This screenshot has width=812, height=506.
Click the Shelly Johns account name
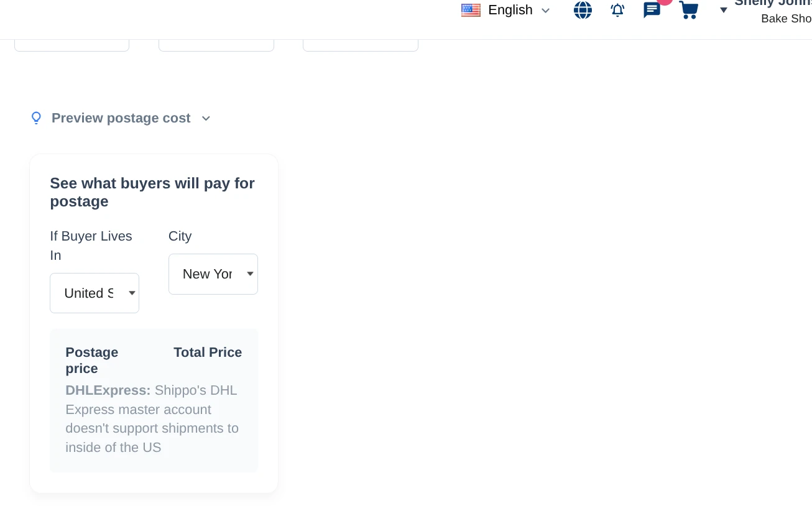(774, 3)
